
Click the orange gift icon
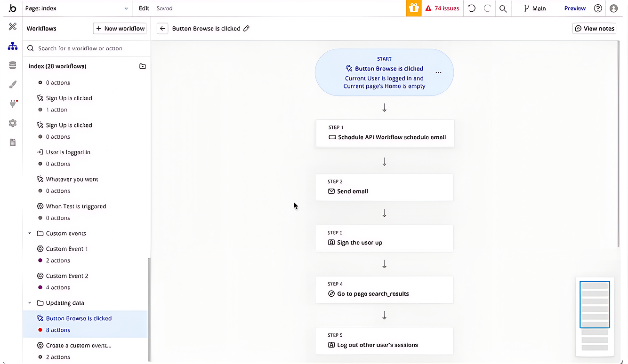coord(414,8)
